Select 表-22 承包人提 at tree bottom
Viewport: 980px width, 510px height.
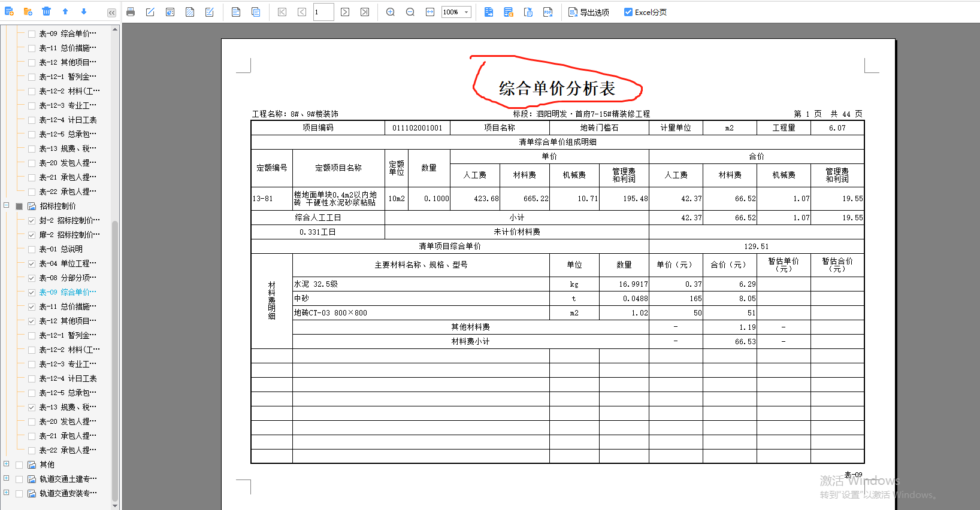[67, 450]
